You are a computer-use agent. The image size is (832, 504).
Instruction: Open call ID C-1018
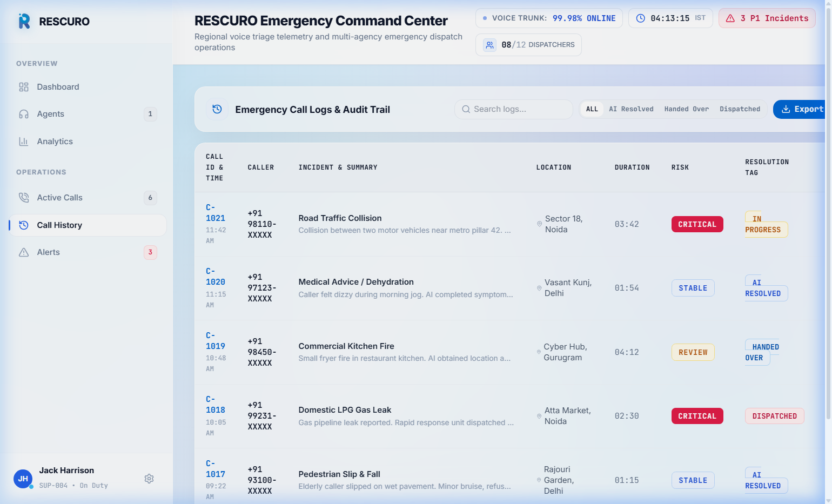[x=215, y=405]
